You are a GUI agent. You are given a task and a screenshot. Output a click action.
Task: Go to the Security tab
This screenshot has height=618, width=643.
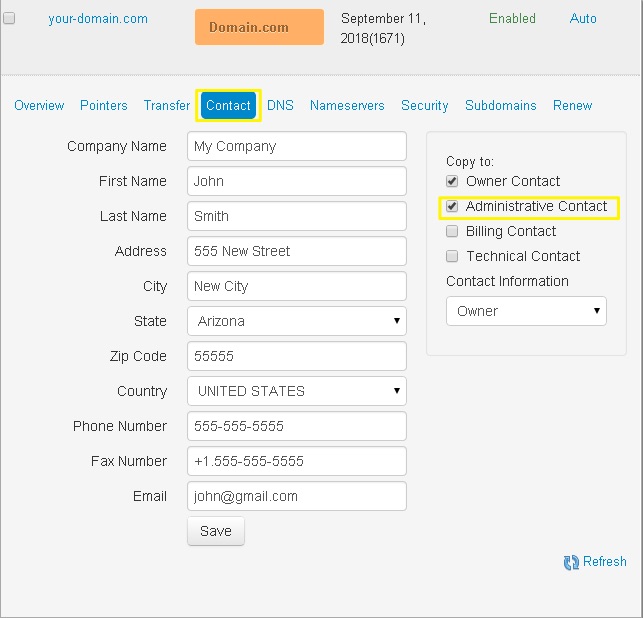(x=424, y=105)
